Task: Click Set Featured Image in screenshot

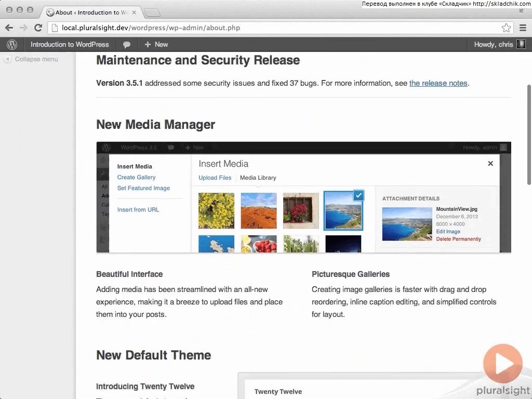Action: (x=143, y=188)
